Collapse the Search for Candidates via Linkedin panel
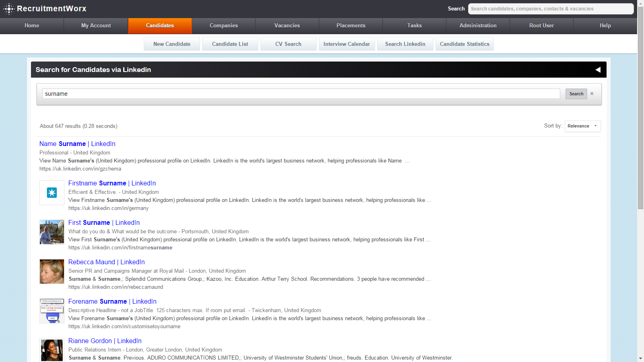The image size is (644, 362). (598, 70)
